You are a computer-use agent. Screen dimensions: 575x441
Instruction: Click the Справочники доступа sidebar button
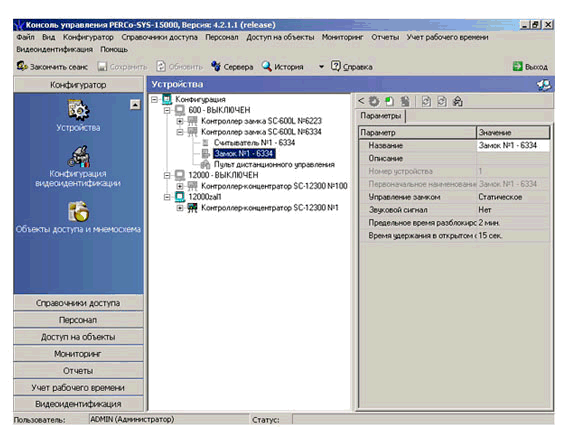[78, 303]
